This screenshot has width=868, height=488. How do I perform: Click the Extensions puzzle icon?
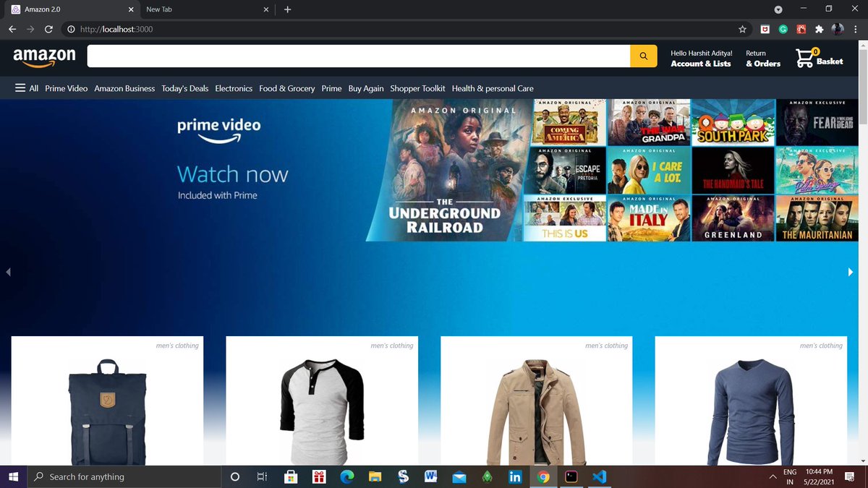tap(820, 29)
